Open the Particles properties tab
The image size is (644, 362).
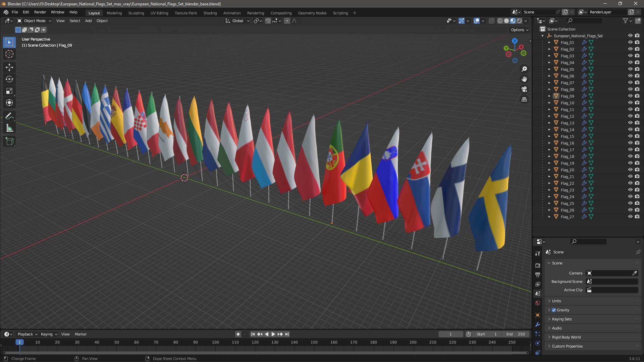click(x=538, y=334)
